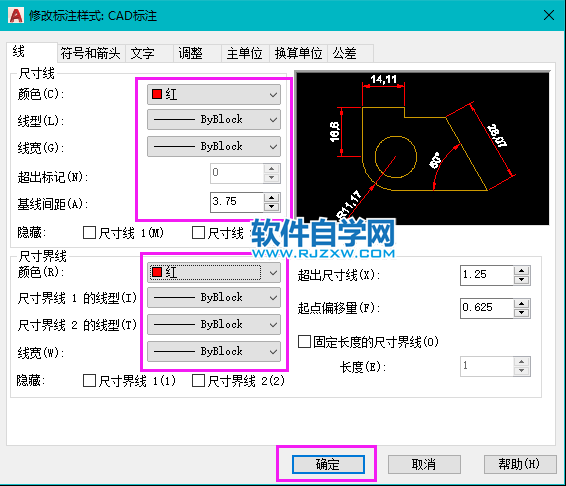Viewport: 566px width, 486px height.
Task: Click the 取消 button
Action: pyautogui.click(x=424, y=464)
